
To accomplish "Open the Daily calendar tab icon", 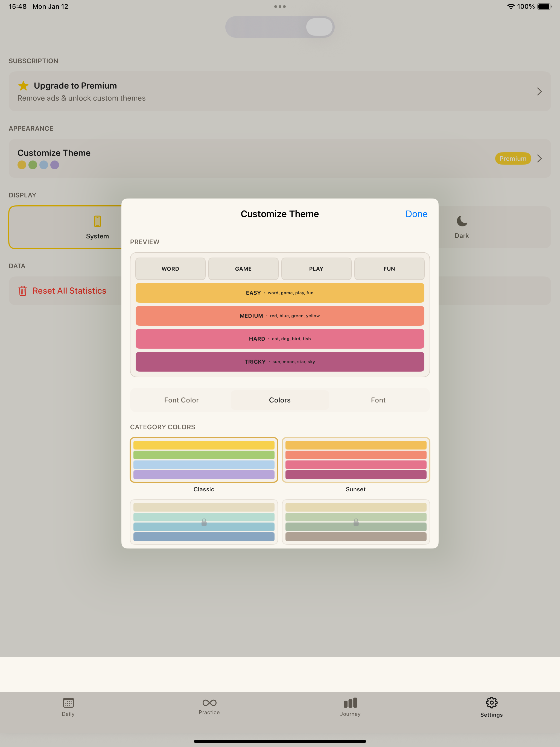I will [68, 703].
